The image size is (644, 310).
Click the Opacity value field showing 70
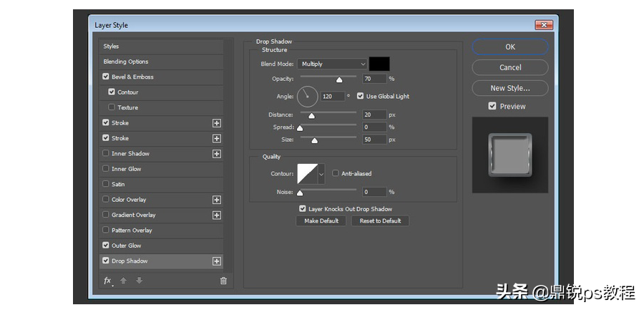point(374,79)
